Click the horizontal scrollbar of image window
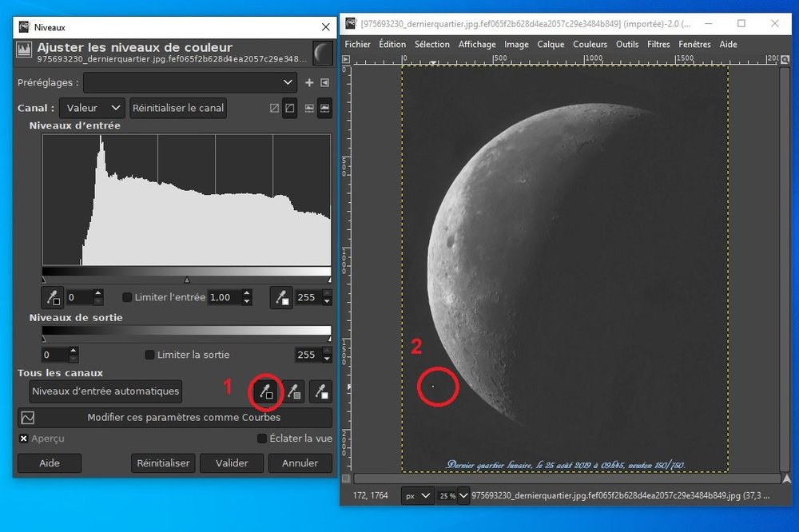 click(x=567, y=478)
